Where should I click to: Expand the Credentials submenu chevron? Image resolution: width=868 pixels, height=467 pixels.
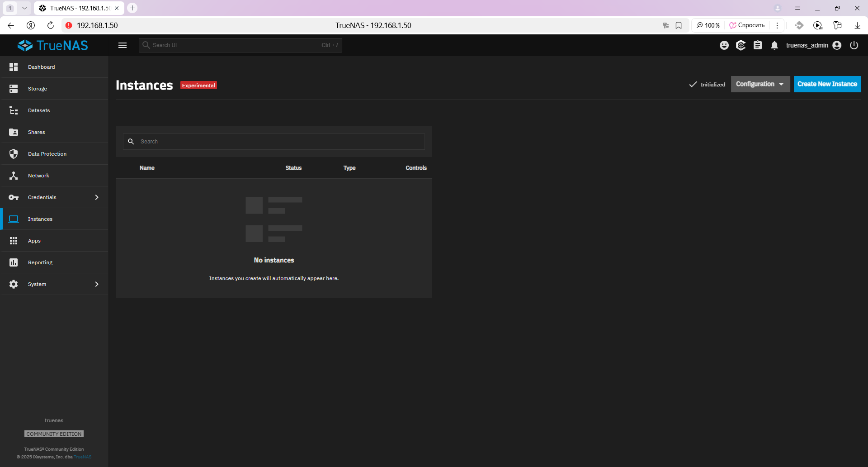tap(97, 197)
